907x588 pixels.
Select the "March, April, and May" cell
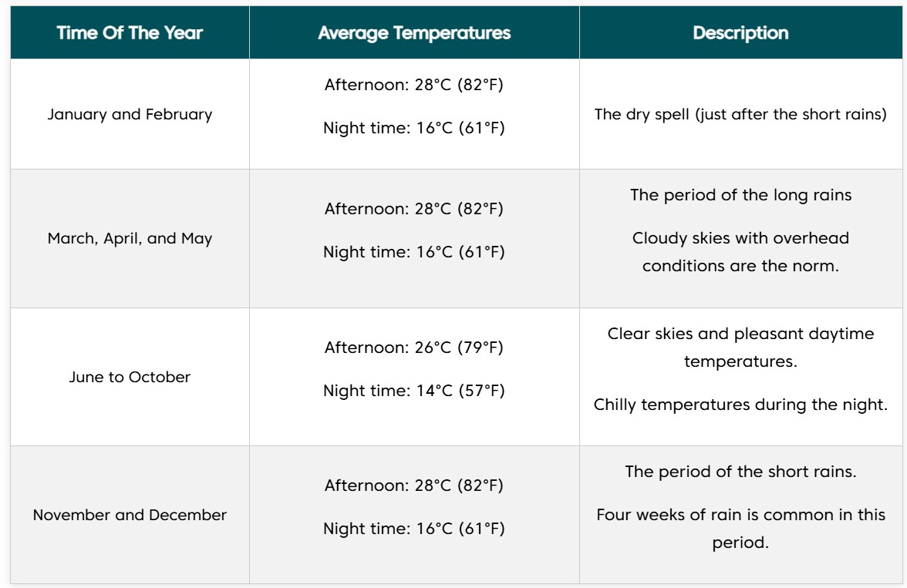[x=130, y=238]
